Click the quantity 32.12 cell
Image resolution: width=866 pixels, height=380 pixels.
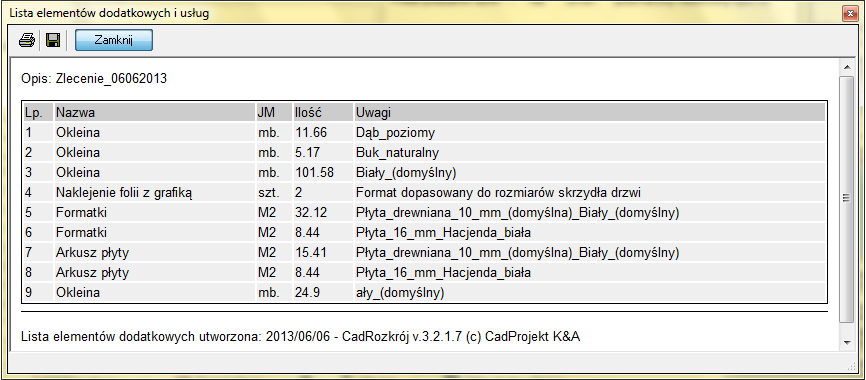click(323, 213)
